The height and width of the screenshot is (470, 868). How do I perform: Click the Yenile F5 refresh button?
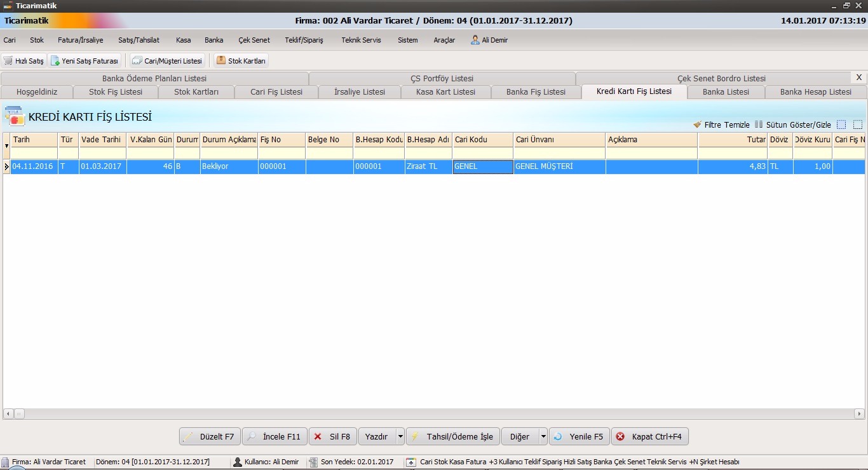click(579, 437)
